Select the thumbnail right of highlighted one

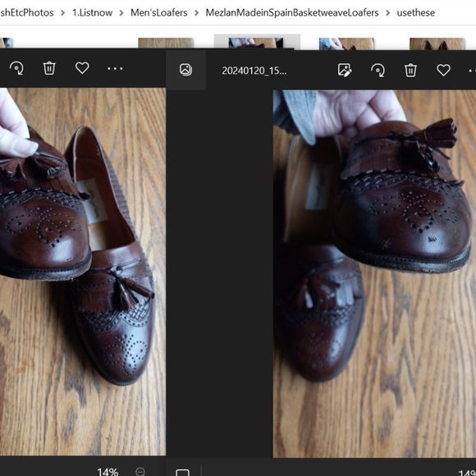click(x=346, y=43)
